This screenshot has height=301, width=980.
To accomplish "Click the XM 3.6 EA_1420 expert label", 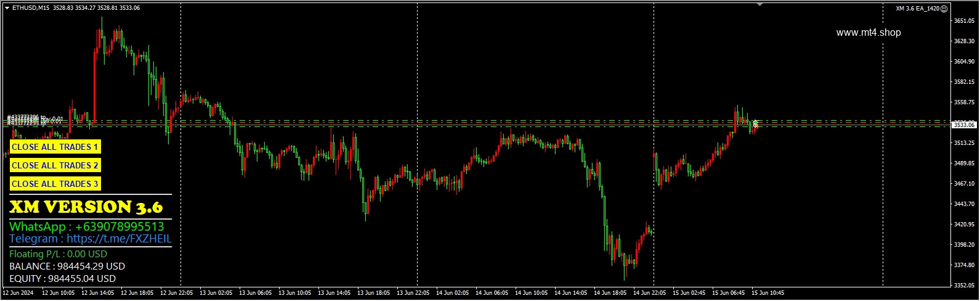I will pyautogui.click(x=918, y=8).
